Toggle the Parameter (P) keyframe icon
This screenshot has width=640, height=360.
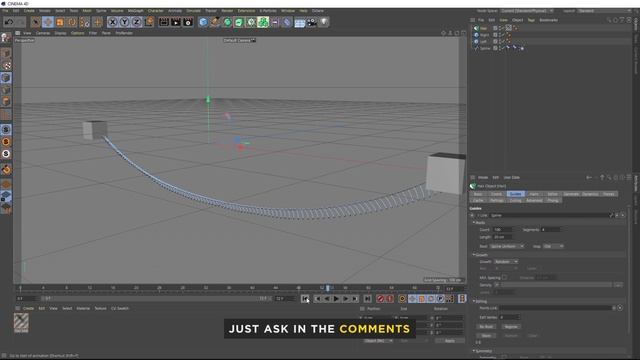(x=440, y=299)
